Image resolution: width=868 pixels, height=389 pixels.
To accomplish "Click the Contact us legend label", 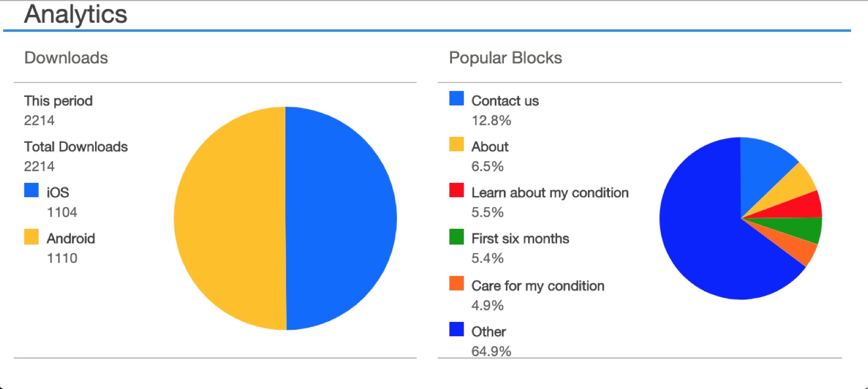I will [x=505, y=101].
